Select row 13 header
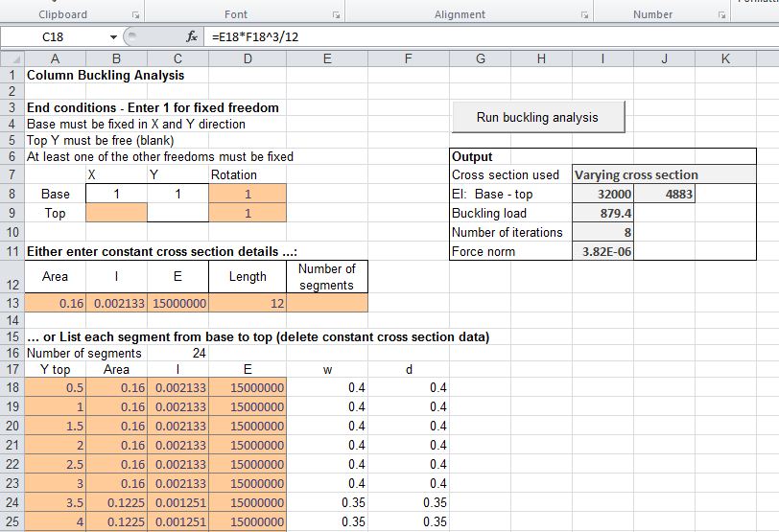 click(11, 303)
